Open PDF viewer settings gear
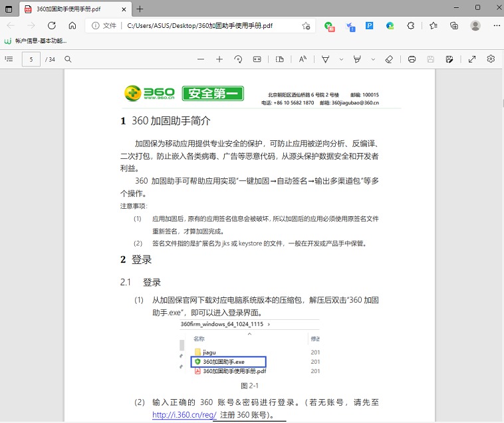 [x=491, y=59]
